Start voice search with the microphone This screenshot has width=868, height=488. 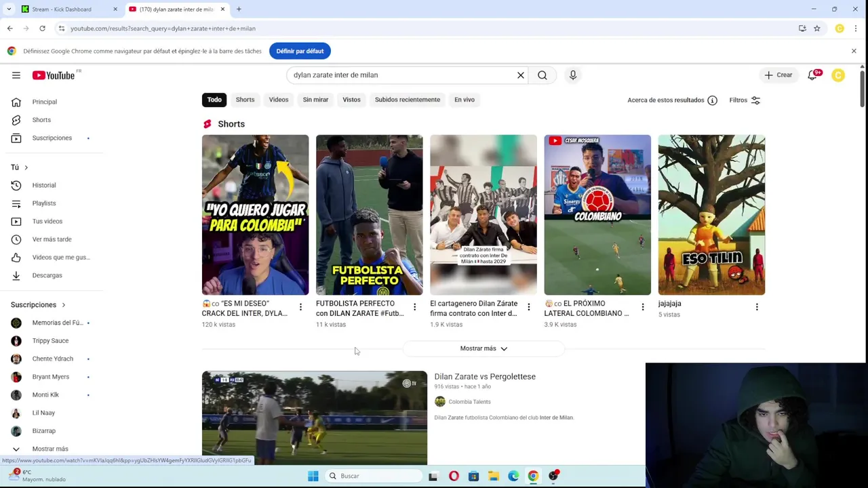[573, 75]
